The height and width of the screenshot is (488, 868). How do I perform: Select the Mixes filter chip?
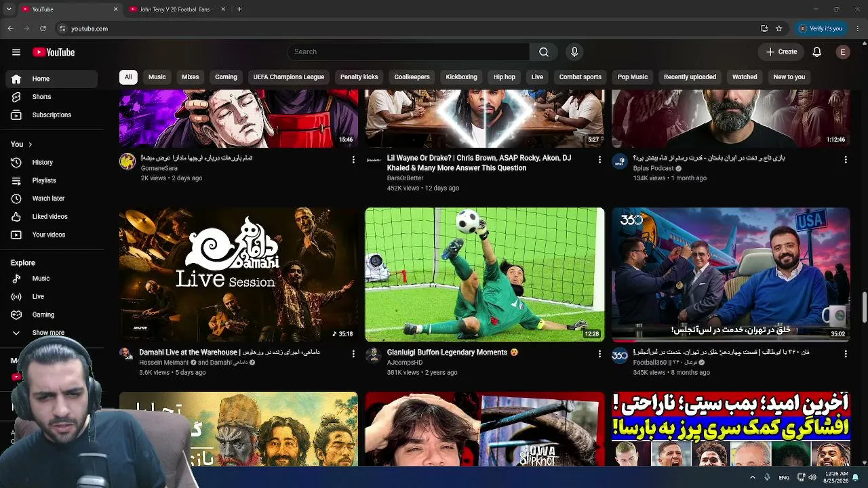click(x=191, y=77)
